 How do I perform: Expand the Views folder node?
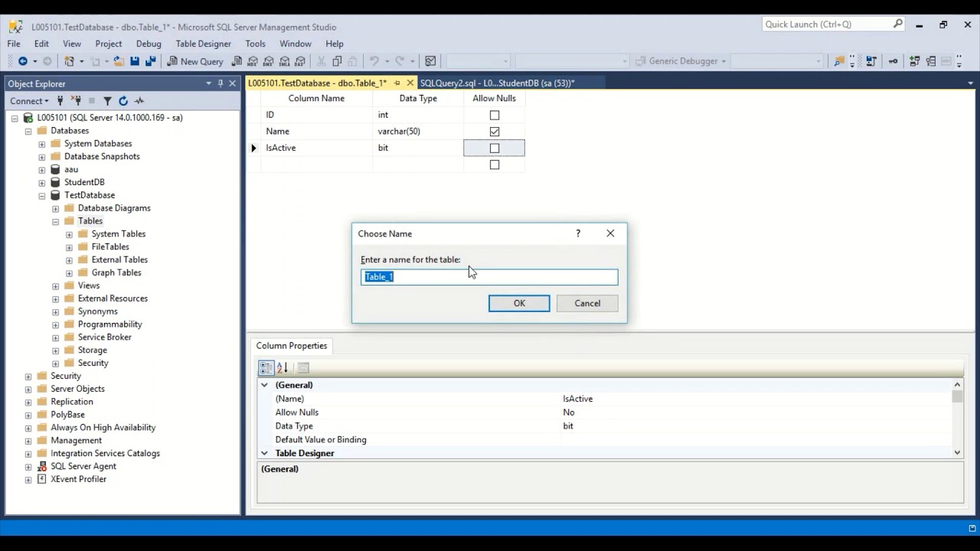[56, 285]
